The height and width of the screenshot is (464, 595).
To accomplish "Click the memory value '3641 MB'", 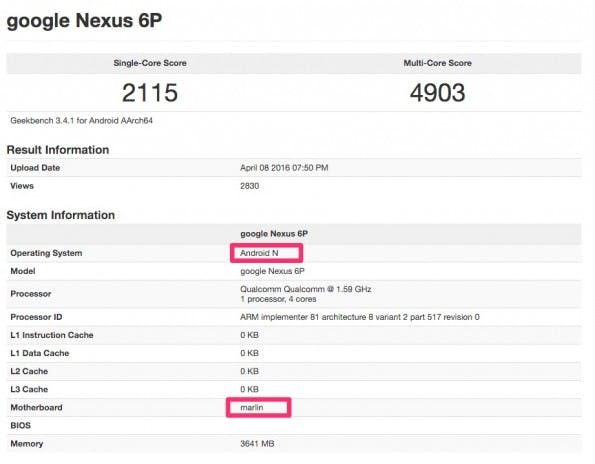I will coord(257,444).
